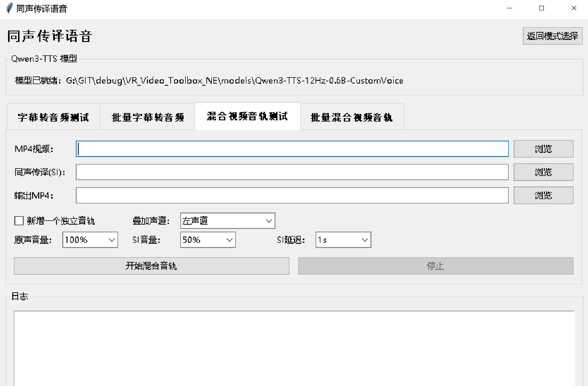Screen dimensions: 588x386
Task: Click the disabled 停止 button
Action: click(x=436, y=266)
